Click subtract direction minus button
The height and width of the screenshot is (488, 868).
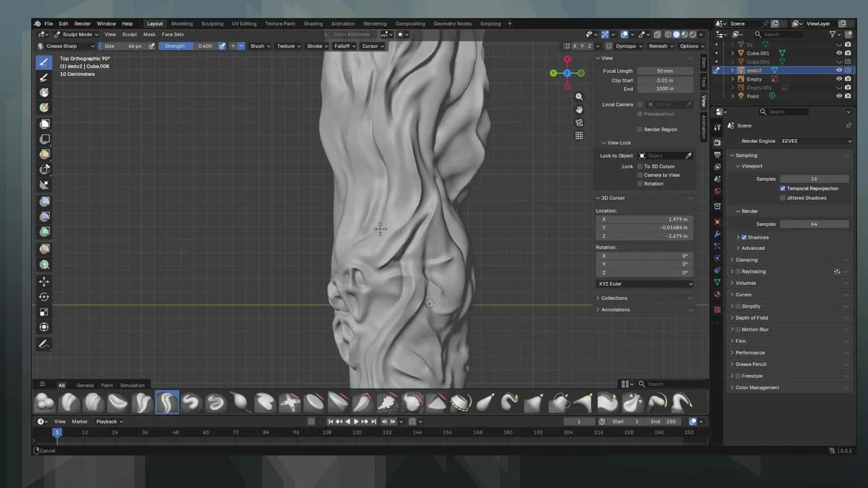pyautogui.click(x=241, y=46)
